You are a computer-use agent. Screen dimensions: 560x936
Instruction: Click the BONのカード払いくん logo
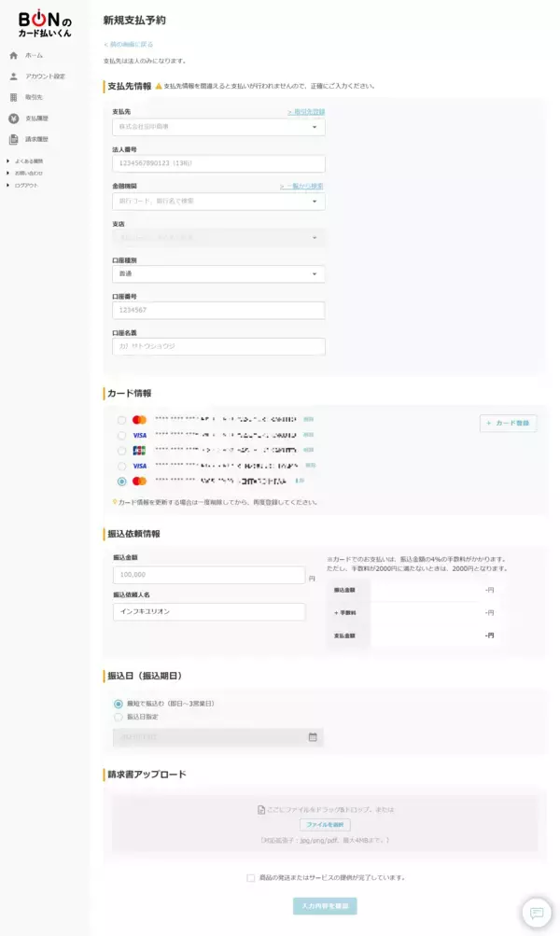44,24
